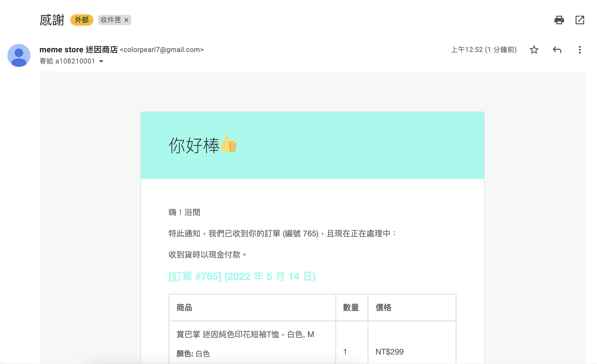Expand recipient details dropdown arrow
Viewport: 597px width, 364px height.
tap(101, 61)
